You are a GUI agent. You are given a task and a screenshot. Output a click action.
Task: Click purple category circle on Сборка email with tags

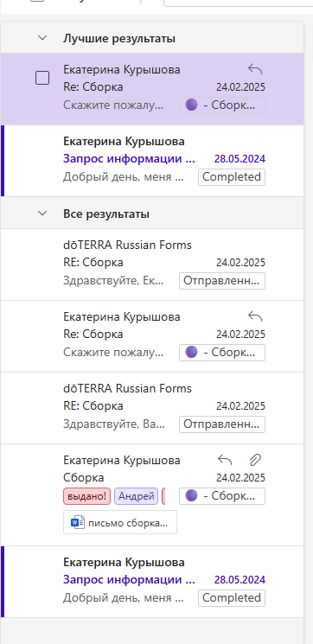coord(191,495)
